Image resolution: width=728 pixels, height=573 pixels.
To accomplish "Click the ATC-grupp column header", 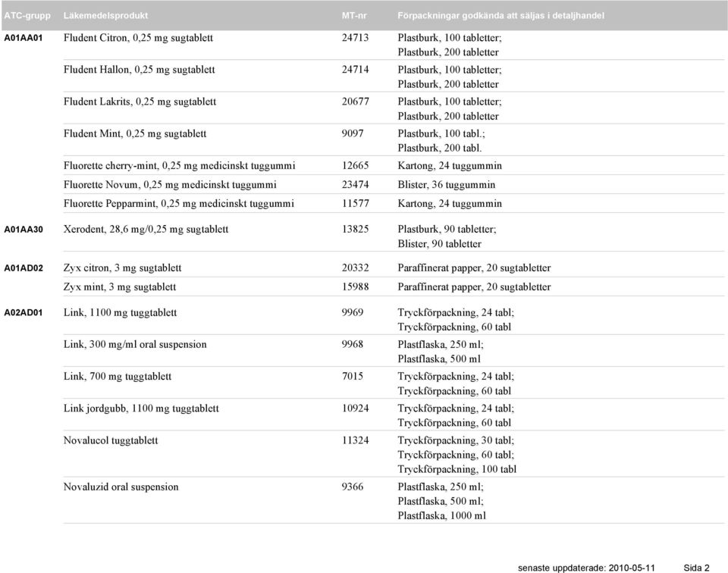I will 27,16.
